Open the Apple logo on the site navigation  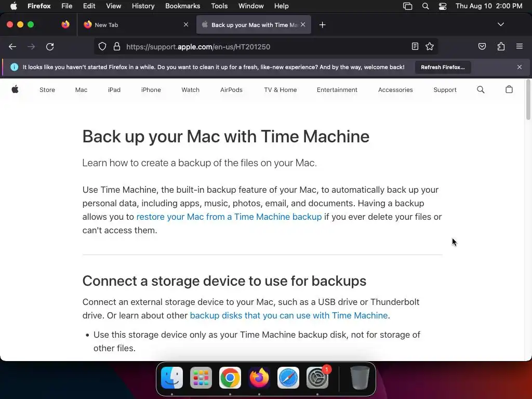(x=15, y=89)
